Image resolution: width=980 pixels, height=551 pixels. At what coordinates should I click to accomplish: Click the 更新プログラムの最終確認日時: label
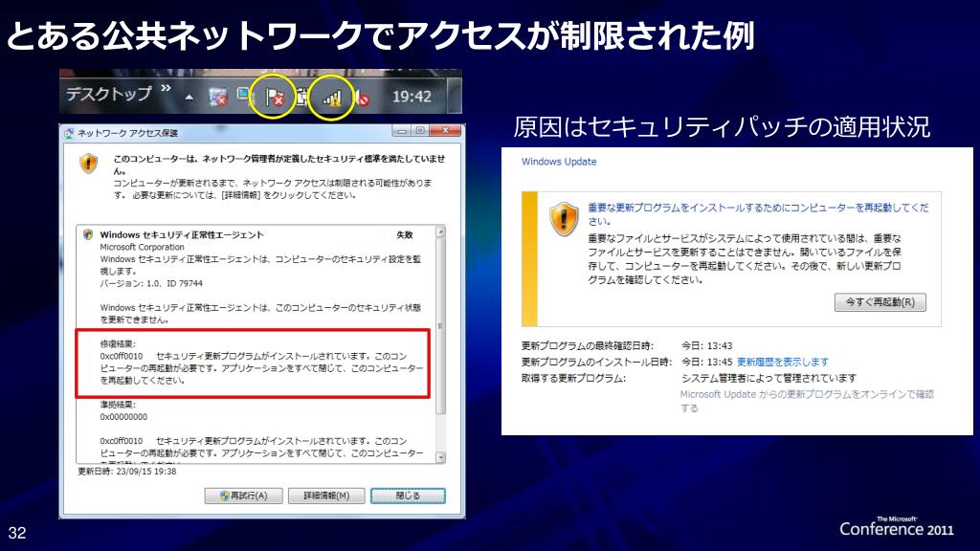pos(587,345)
